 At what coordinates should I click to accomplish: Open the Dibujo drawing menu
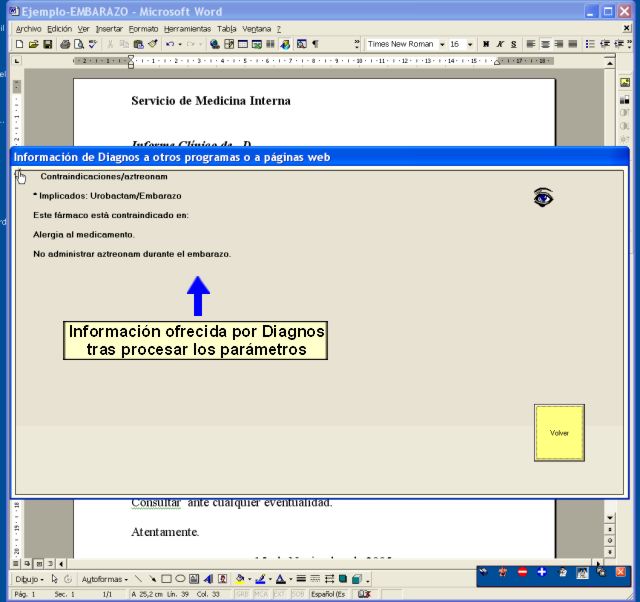tap(29, 579)
